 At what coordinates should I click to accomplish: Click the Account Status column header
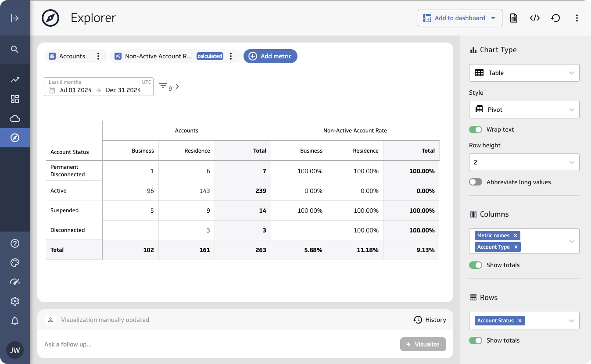click(x=70, y=152)
